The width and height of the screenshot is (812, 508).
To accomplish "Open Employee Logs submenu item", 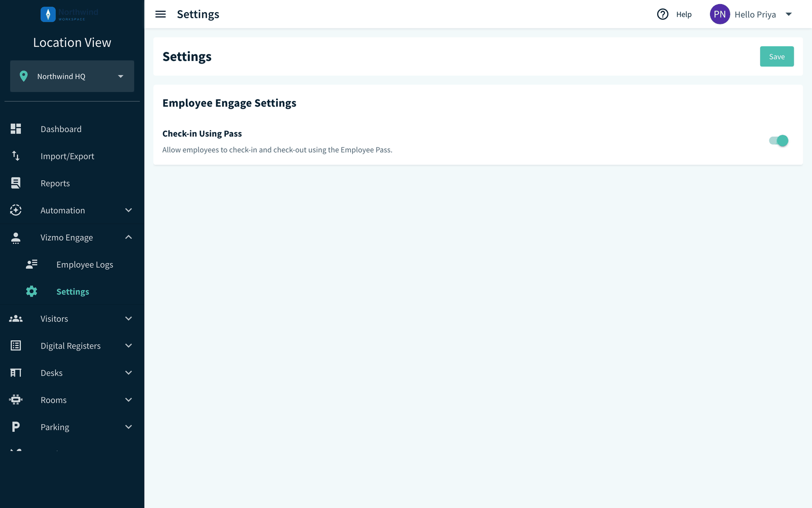I will pos(72,264).
